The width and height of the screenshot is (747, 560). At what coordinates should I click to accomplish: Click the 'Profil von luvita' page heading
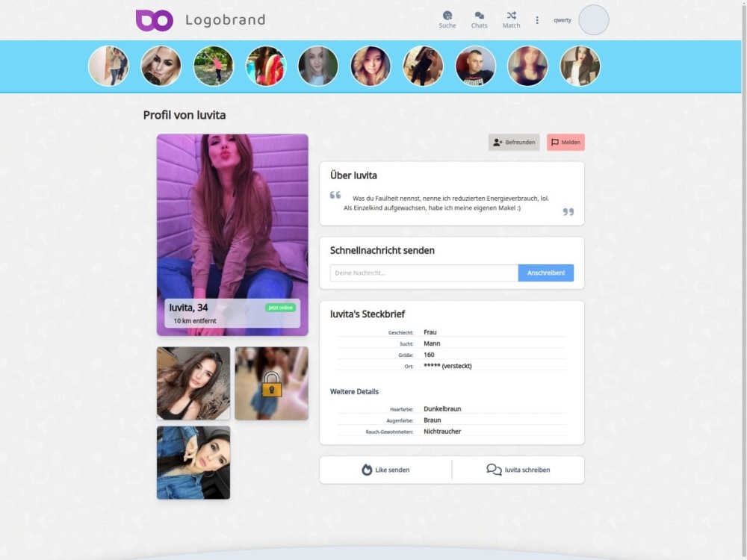pyautogui.click(x=185, y=115)
